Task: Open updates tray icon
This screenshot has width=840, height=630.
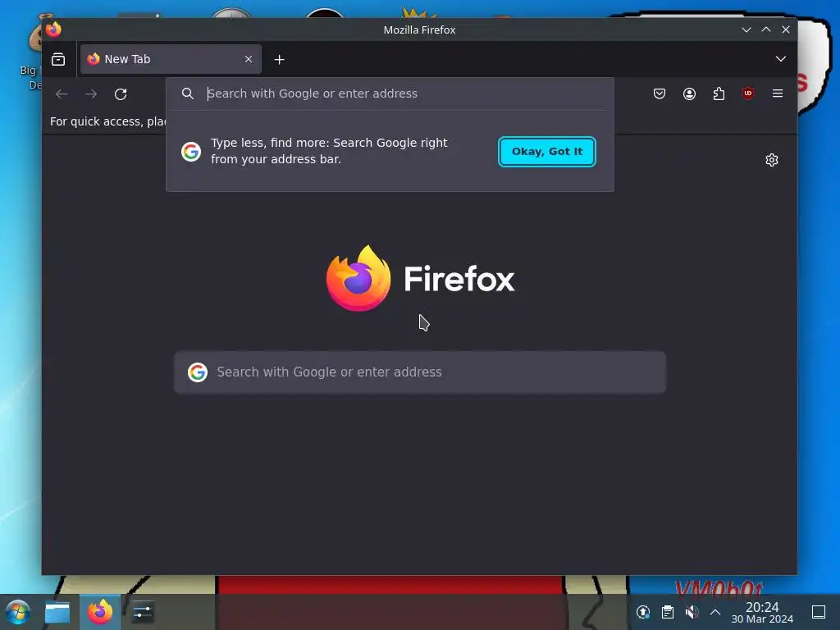Action: click(643, 612)
